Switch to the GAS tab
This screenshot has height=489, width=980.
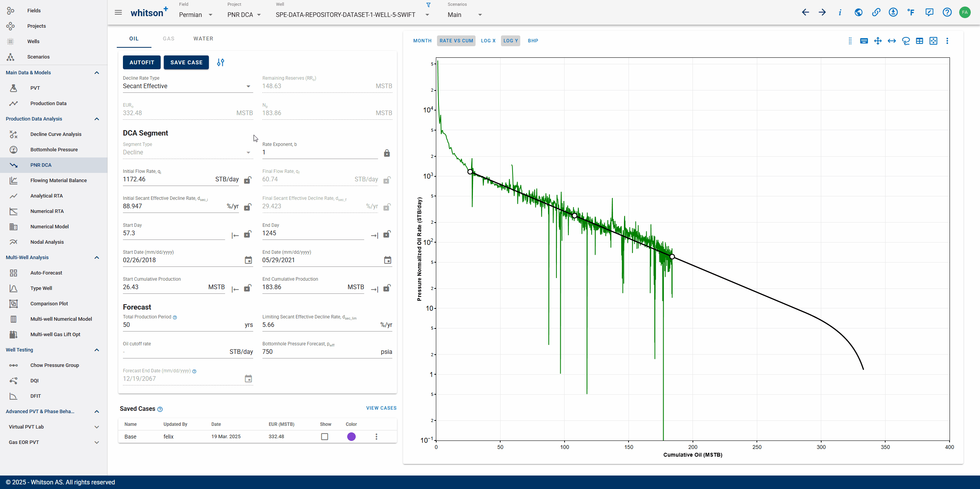[x=168, y=39]
